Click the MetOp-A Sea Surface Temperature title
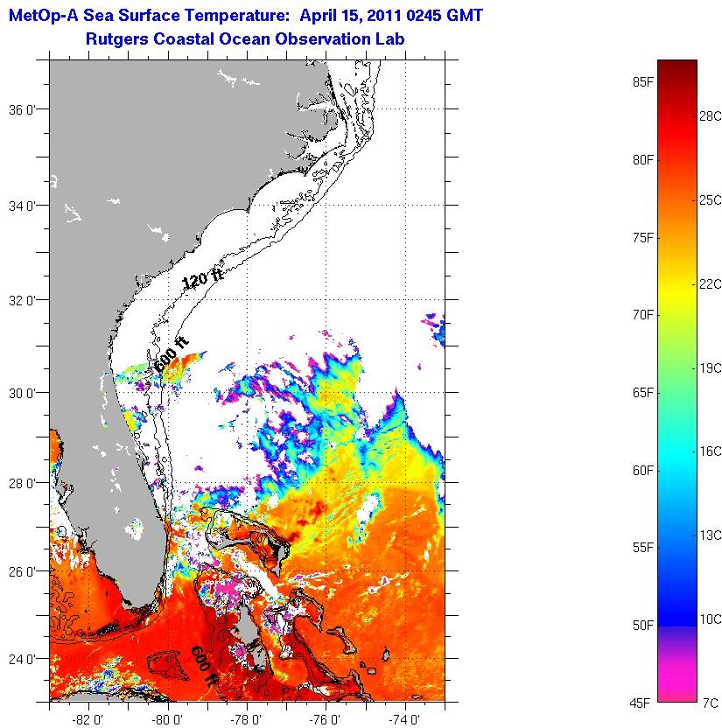This screenshot has width=722, height=728. click(x=246, y=16)
